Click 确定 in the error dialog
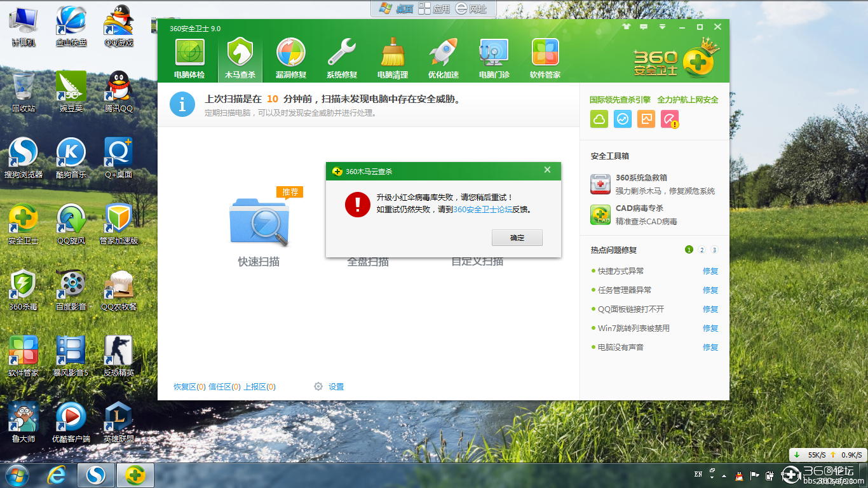This screenshot has height=488, width=868. click(x=517, y=238)
